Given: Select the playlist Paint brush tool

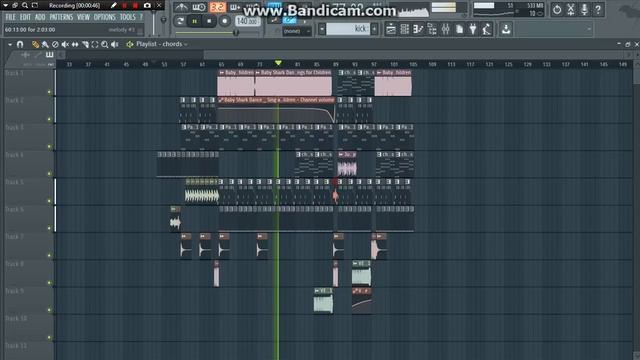Looking at the screenshot, I should pyautogui.click(x=45, y=44).
